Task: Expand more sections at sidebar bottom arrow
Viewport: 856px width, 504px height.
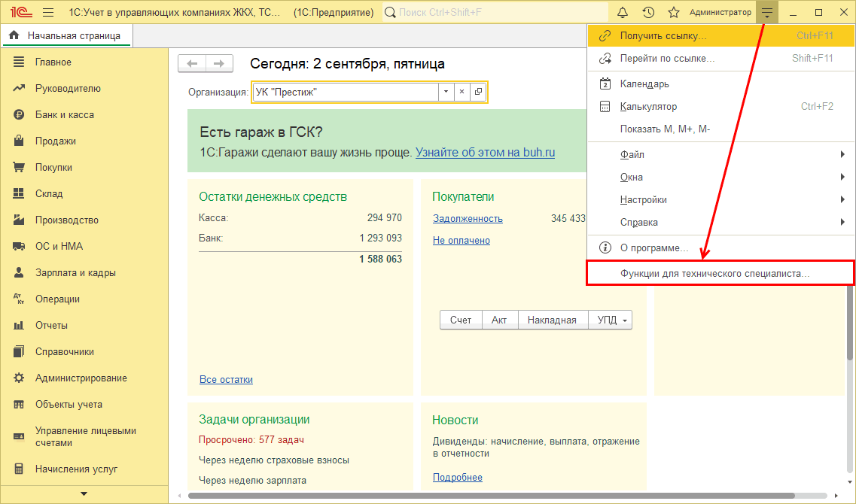Action: point(84,494)
